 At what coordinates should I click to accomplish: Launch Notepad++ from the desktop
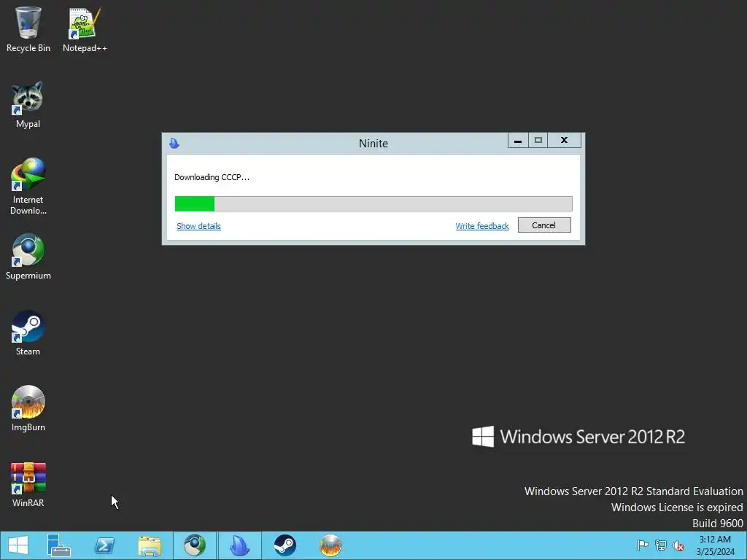85,29
